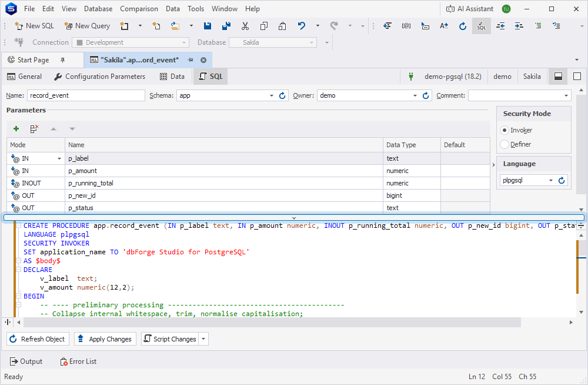Click the Script Changes button
This screenshot has width=588, height=385.
pyautogui.click(x=171, y=339)
